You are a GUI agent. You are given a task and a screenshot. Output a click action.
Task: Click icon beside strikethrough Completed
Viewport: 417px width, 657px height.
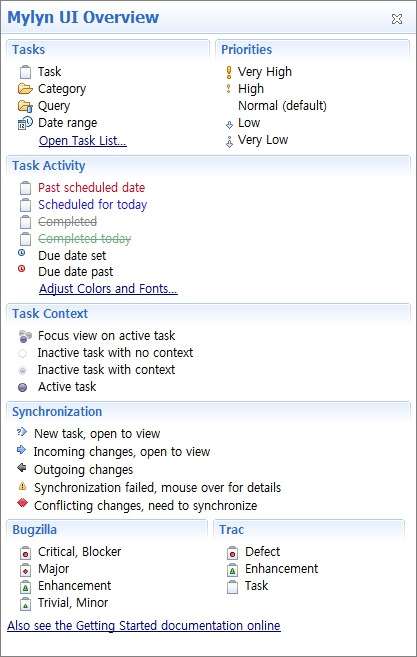coord(26,222)
